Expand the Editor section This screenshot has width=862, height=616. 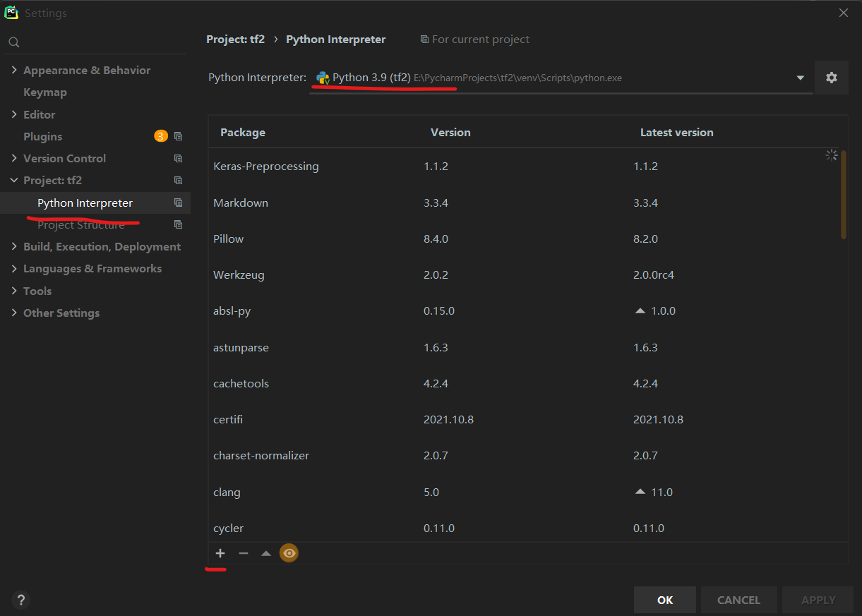point(14,114)
